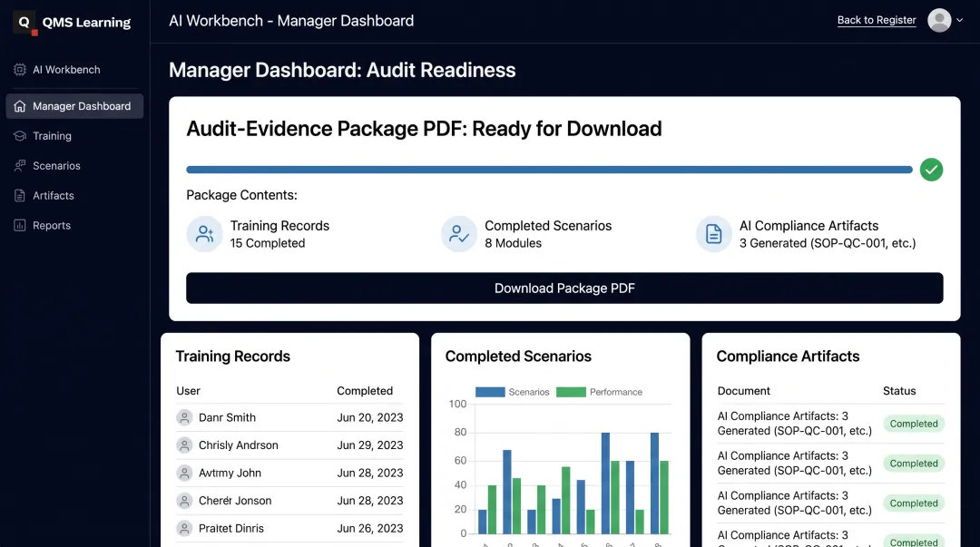The height and width of the screenshot is (547, 980).
Task: Click the Praitet Dinris name
Action: (x=231, y=528)
